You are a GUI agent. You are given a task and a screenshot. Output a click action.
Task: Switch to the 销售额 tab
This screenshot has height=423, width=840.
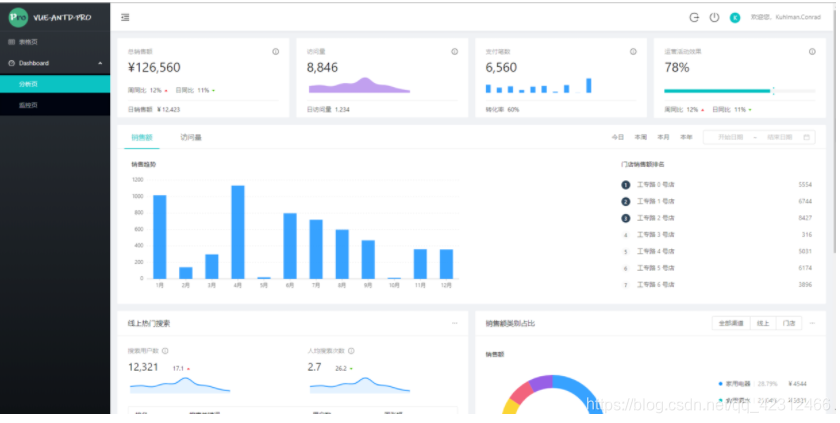142,138
